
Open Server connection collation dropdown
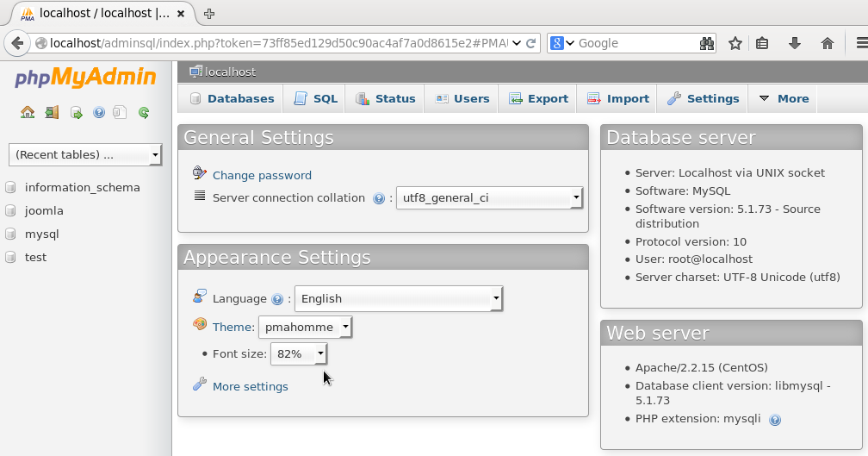489,197
